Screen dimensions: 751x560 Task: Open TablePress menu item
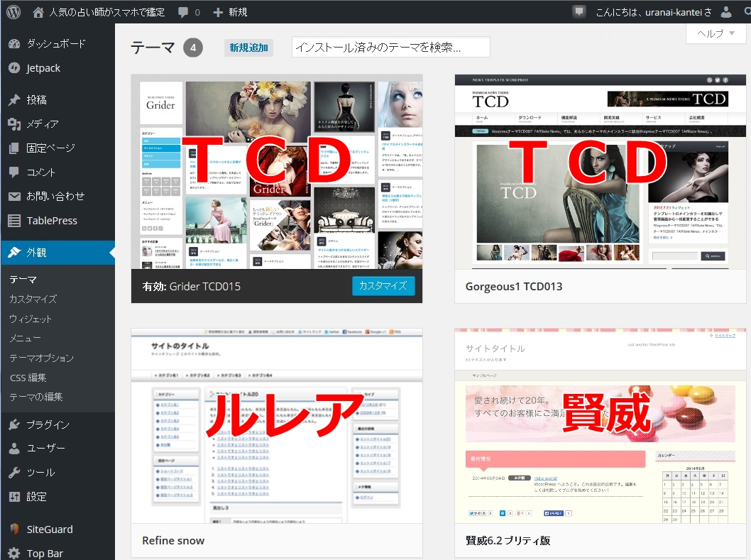[x=57, y=220]
